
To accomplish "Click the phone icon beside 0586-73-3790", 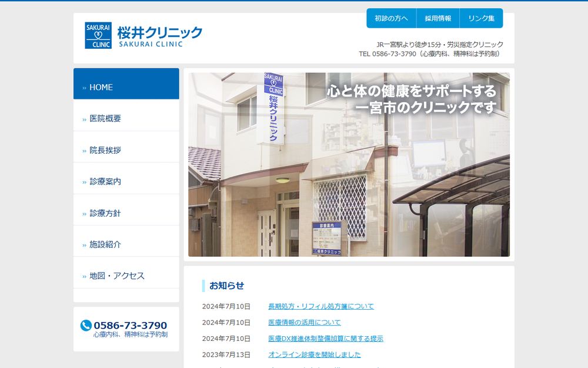I will (86, 325).
